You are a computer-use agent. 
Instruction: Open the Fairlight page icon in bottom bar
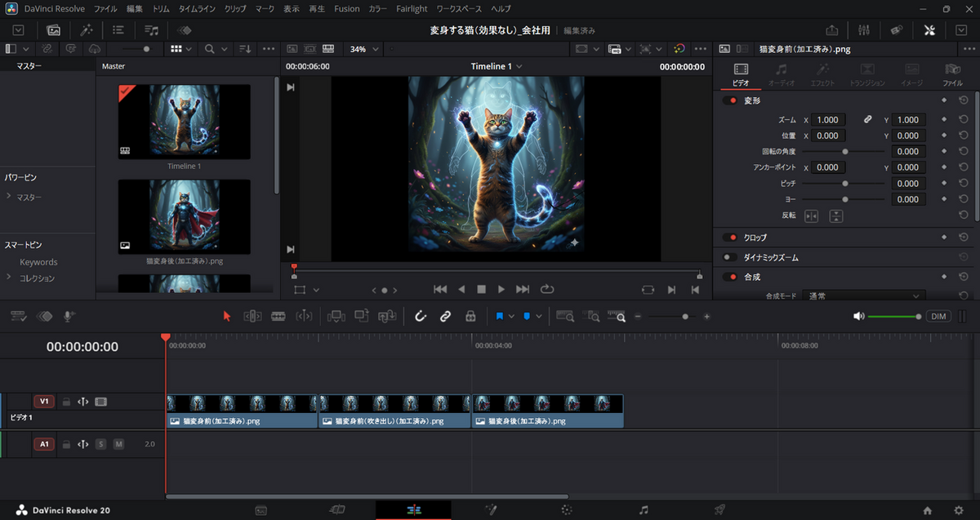click(x=644, y=510)
